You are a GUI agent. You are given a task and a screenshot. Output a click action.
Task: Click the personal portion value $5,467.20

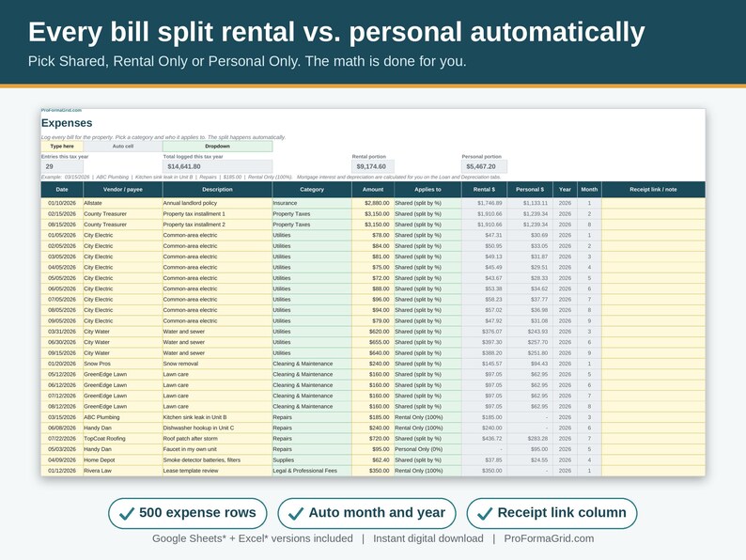[484, 166]
